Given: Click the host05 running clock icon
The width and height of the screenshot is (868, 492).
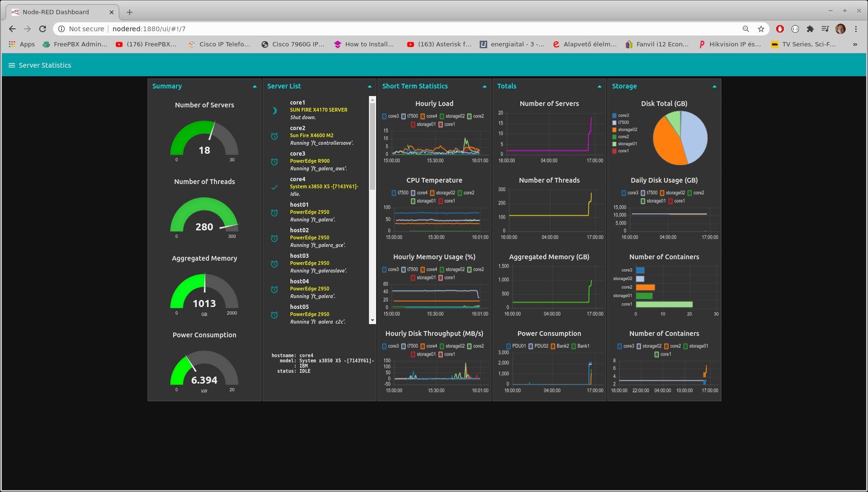Looking at the screenshot, I should pyautogui.click(x=274, y=315).
